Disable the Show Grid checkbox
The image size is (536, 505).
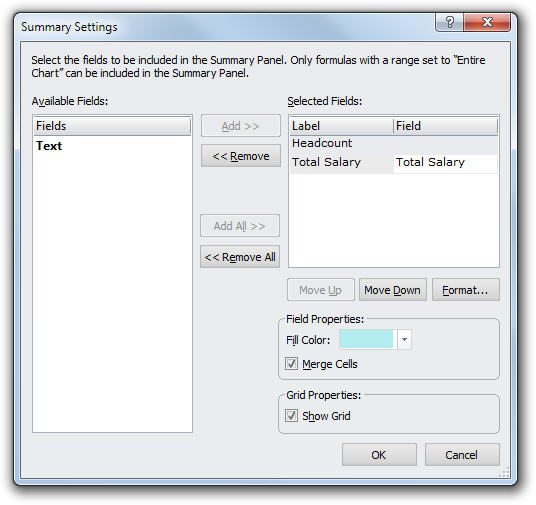pyautogui.click(x=291, y=415)
